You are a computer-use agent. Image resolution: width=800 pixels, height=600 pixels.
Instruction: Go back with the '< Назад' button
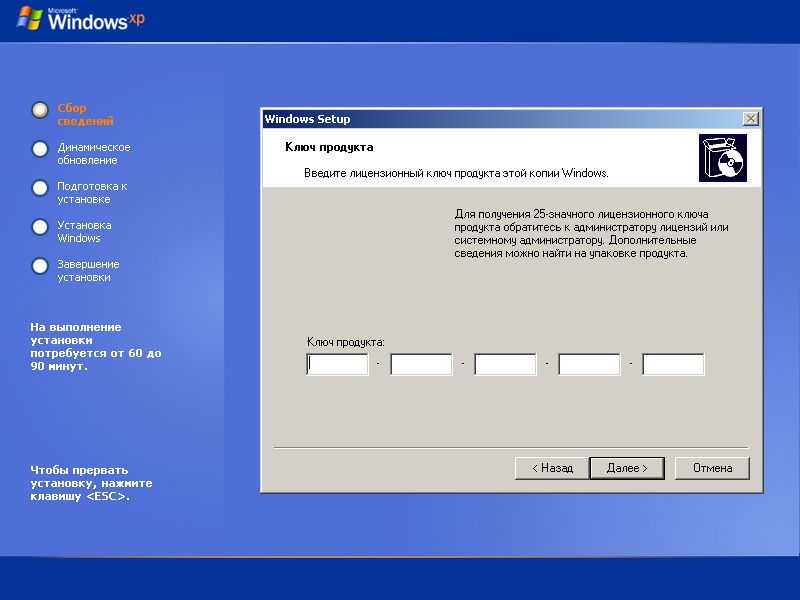point(552,468)
